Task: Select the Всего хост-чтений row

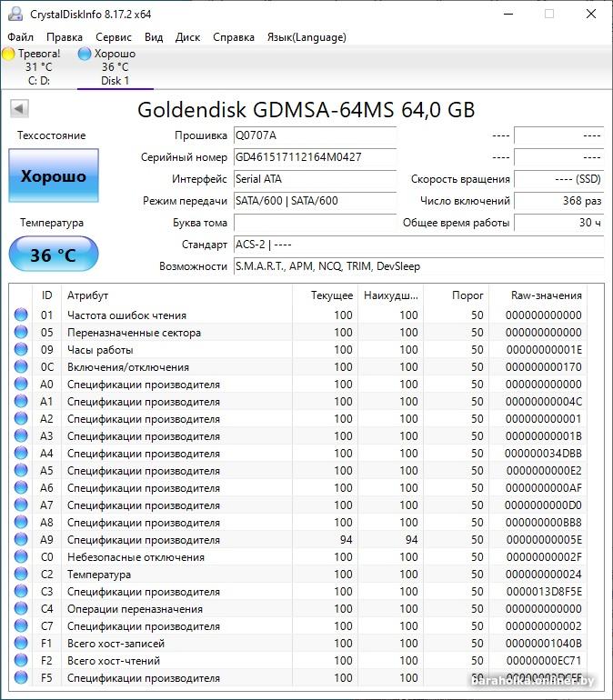Action: pos(298,660)
